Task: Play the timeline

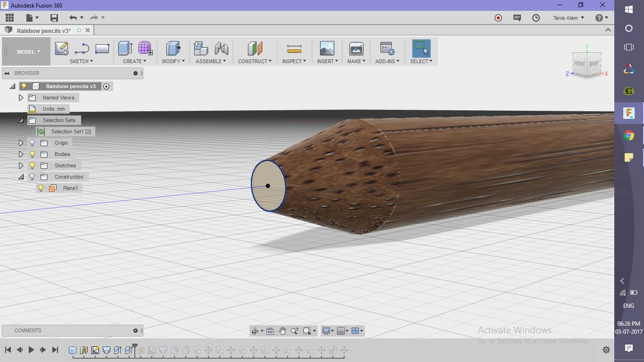Action: (x=31, y=350)
